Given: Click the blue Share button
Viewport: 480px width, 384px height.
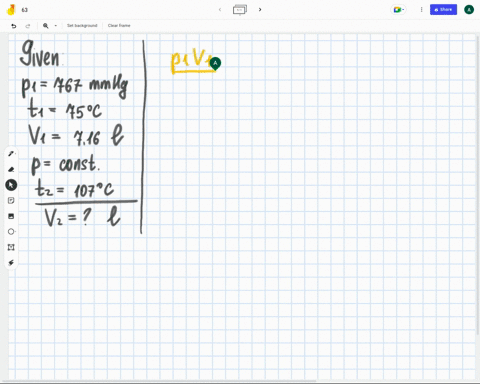Looking at the screenshot, I should tap(443, 10).
